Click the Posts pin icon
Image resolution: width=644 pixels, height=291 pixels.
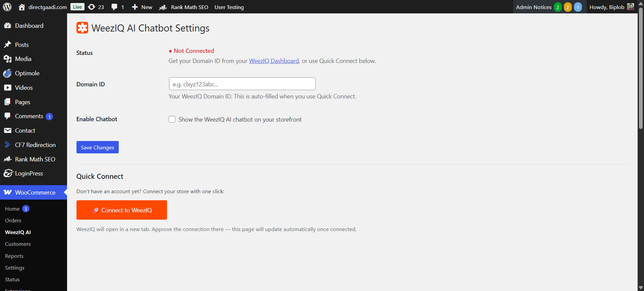[8, 45]
